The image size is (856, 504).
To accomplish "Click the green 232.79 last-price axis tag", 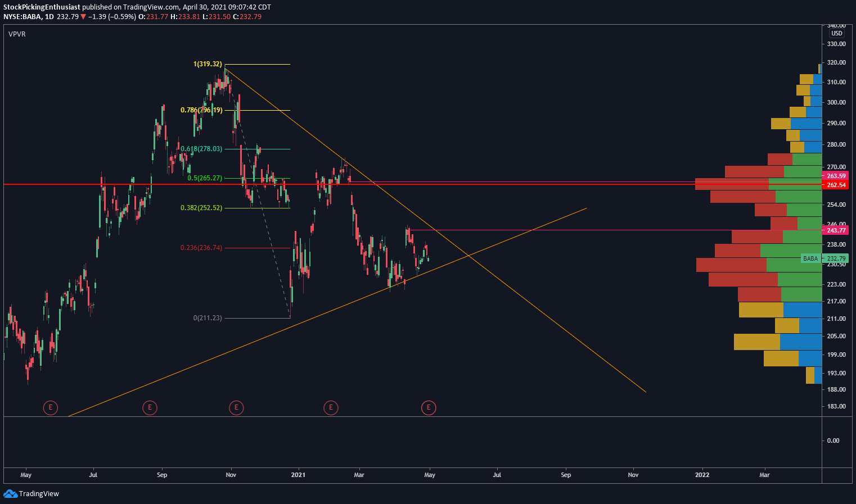I will 836,258.
